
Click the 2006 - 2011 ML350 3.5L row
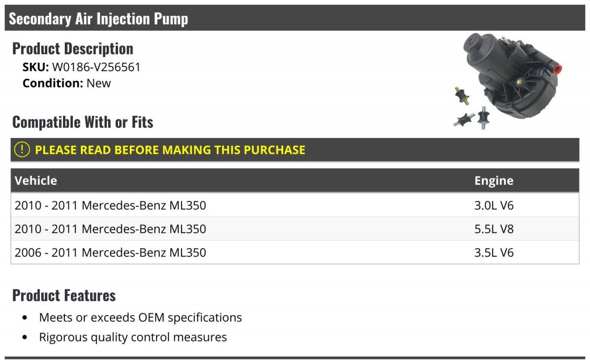[295, 252]
